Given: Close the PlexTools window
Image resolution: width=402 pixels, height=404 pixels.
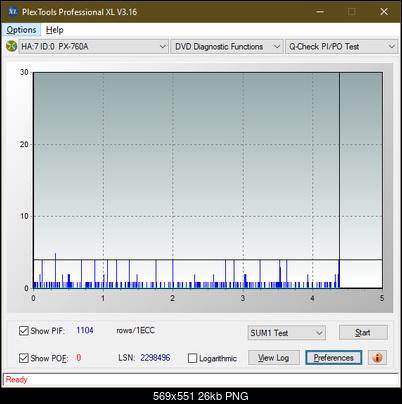Looking at the screenshot, I should tap(384, 12).
